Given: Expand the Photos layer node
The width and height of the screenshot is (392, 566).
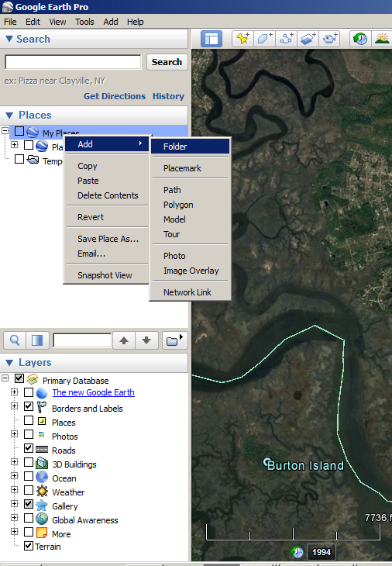Looking at the screenshot, I should pos(15,433).
